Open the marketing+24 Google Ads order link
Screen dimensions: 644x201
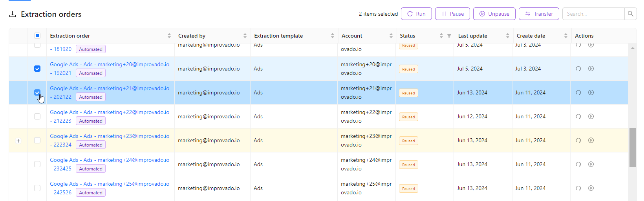click(x=109, y=160)
